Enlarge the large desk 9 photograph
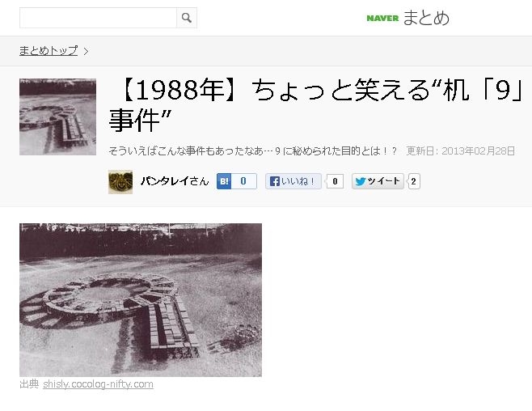 click(x=141, y=299)
